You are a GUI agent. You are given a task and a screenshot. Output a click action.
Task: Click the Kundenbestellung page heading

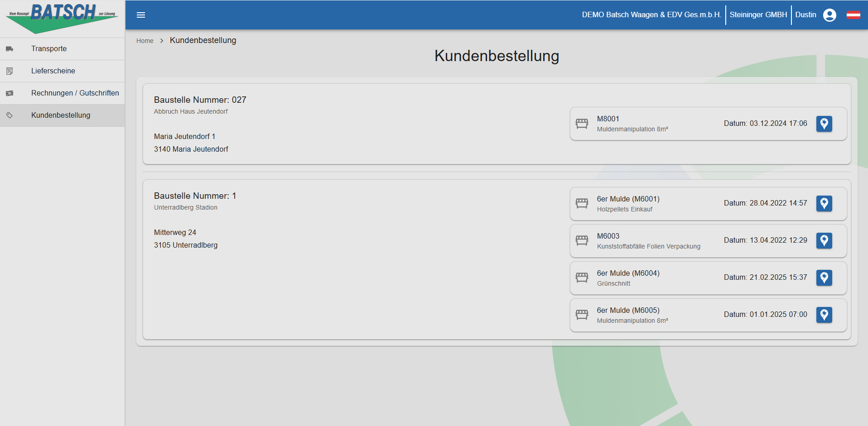tap(497, 56)
